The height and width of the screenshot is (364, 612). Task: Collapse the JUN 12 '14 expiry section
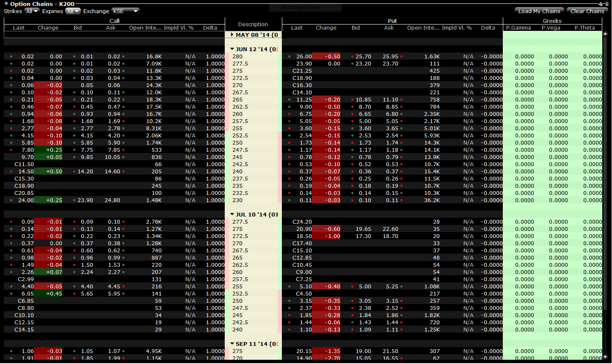coord(232,49)
